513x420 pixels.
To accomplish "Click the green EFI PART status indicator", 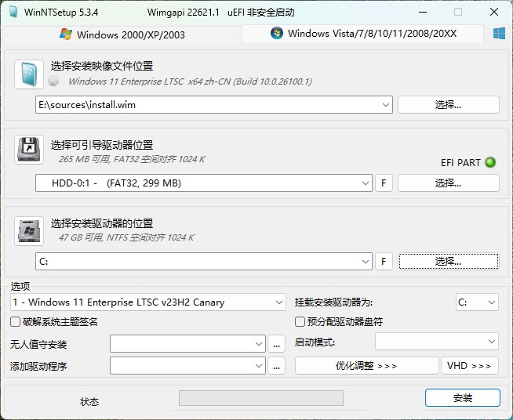I will pos(490,162).
